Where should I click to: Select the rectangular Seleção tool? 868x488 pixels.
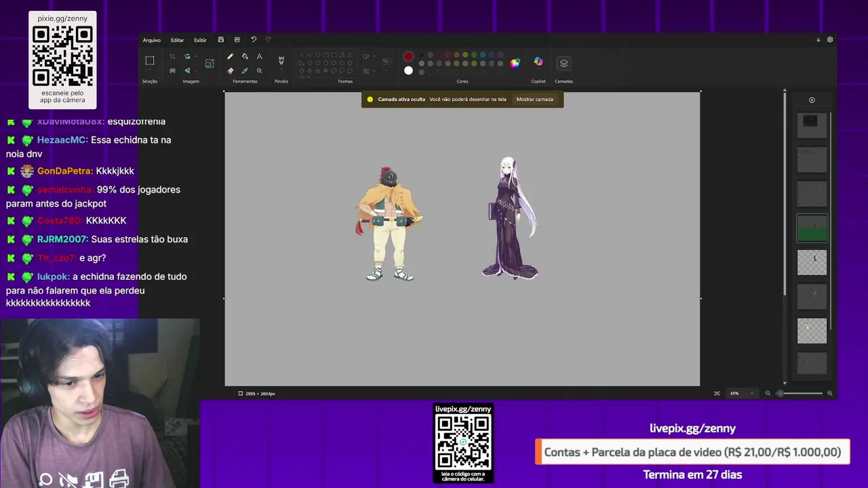(x=150, y=60)
